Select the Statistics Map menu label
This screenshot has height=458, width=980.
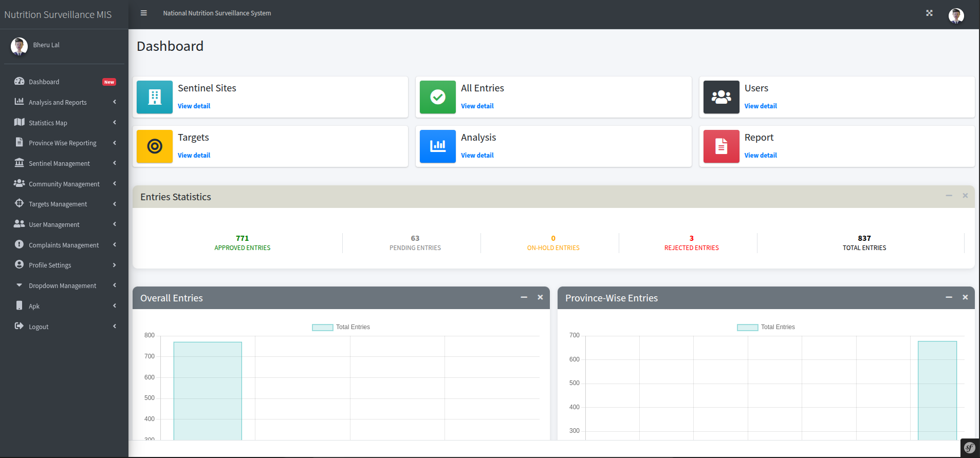click(x=48, y=123)
